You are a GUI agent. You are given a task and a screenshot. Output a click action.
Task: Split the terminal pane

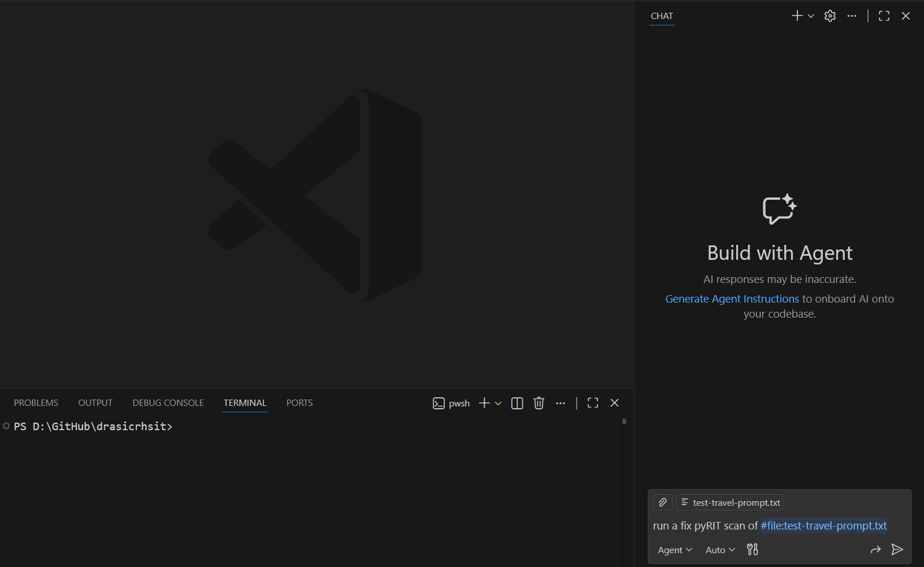pyautogui.click(x=517, y=403)
